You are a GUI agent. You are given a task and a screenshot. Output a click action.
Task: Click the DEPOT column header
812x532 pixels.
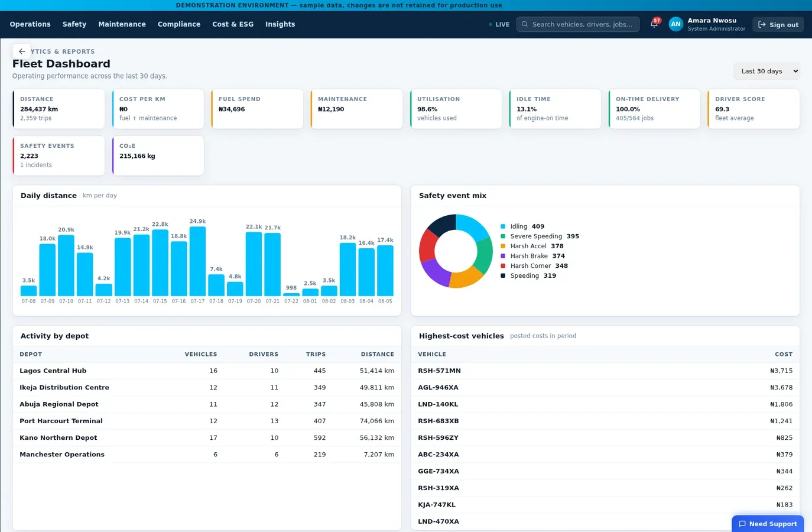click(31, 354)
